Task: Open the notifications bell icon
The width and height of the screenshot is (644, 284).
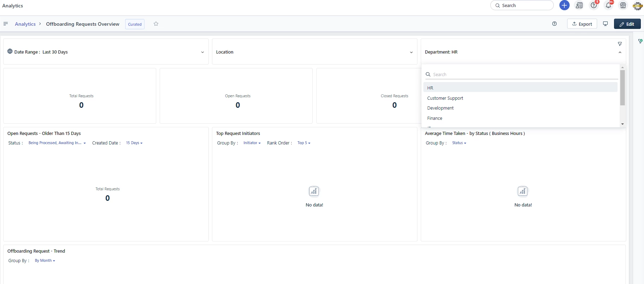Action: coord(608,5)
